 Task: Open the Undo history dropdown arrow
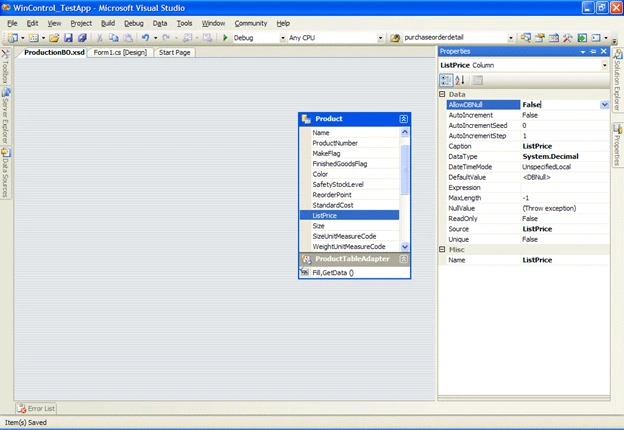[155, 38]
